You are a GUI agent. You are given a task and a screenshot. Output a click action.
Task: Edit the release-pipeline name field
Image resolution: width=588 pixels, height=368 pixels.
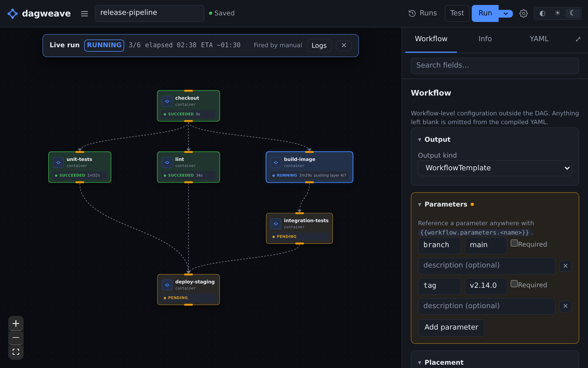150,13
